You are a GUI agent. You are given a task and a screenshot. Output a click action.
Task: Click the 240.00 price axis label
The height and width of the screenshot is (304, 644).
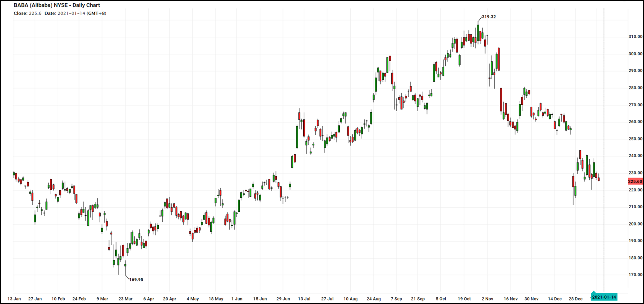click(x=635, y=156)
